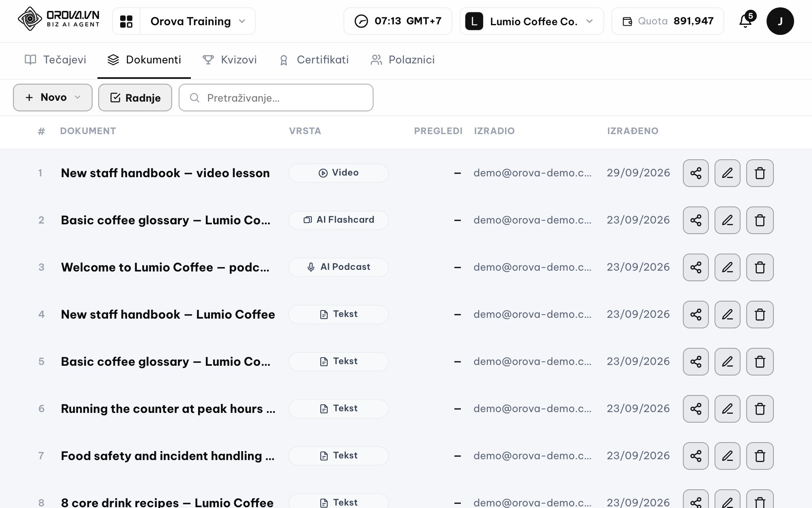The height and width of the screenshot is (508, 812).
Task: Edit the AI Flashcard glossary document
Action: 727,220
